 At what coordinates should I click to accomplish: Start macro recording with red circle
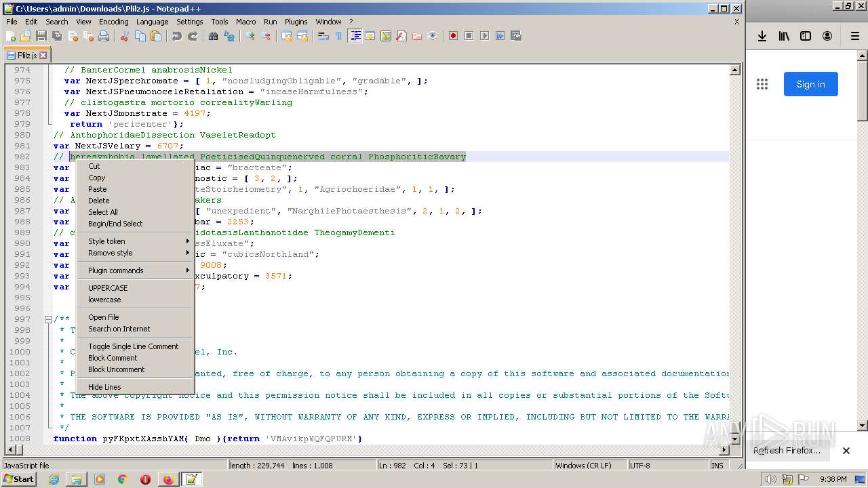coord(454,36)
